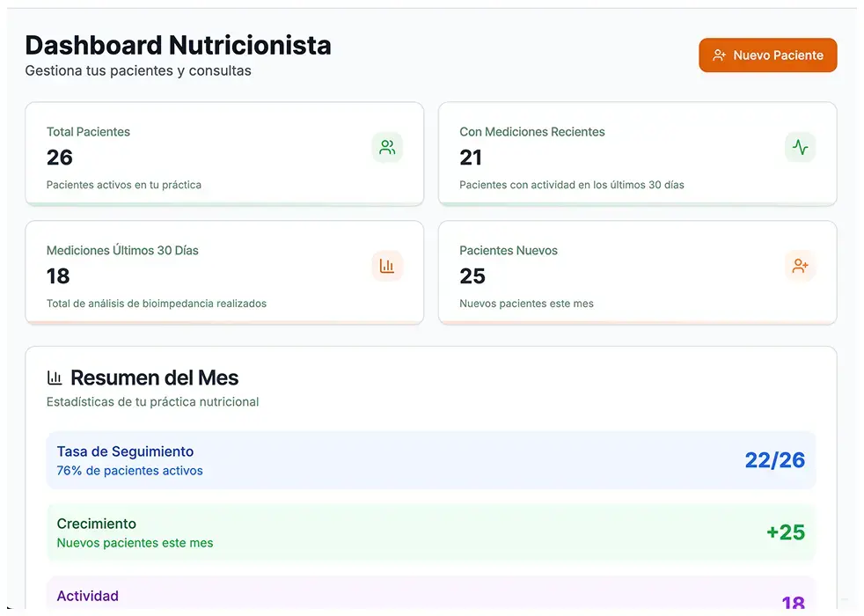Viewport: 864px width, 616px height.
Task: Click the number 18 on Mediciones Últimos 30 Días
Action: click(58, 276)
